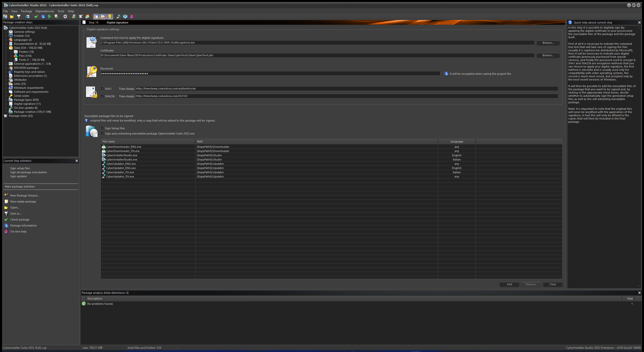The image size is (644, 352).
Task: Toggle the Sign Setup files checkbox
Action: (x=102, y=128)
